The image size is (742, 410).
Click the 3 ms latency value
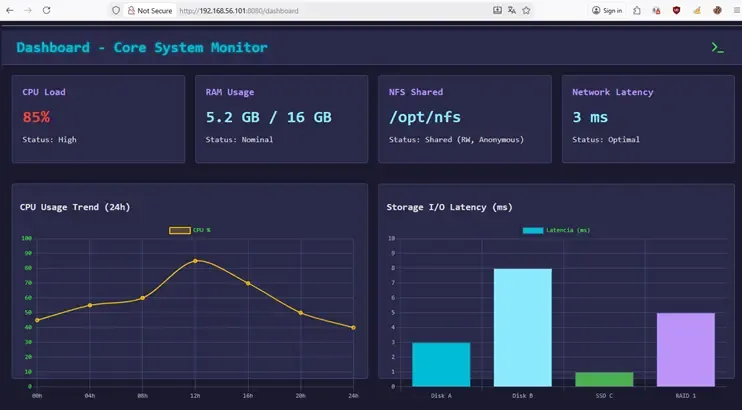[x=590, y=117]
